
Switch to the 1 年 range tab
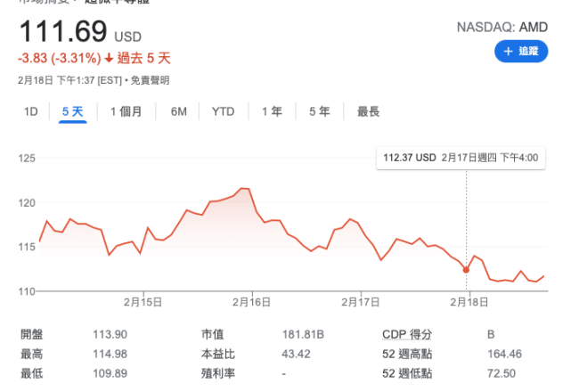point(272,111)
